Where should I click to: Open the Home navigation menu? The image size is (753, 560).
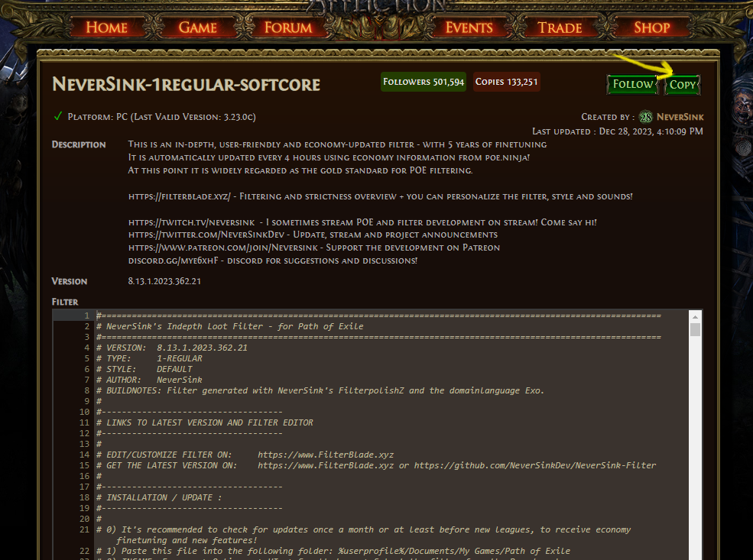[x=106, y=28]
